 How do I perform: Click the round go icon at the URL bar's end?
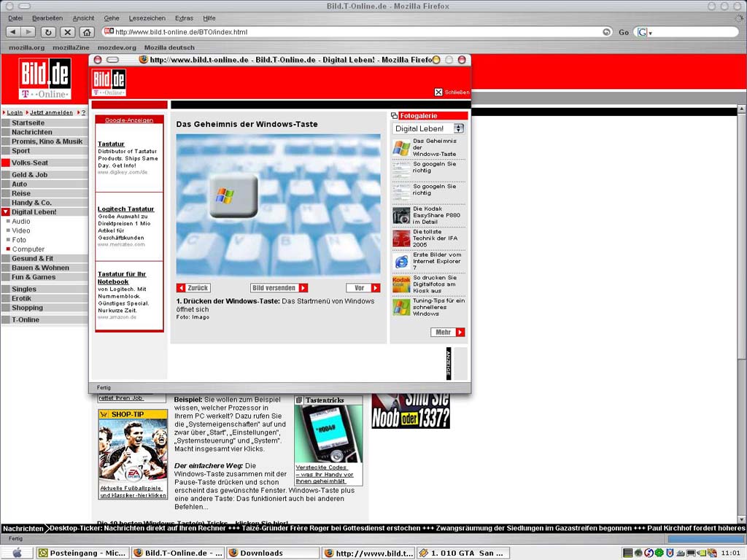pos(606,32)
